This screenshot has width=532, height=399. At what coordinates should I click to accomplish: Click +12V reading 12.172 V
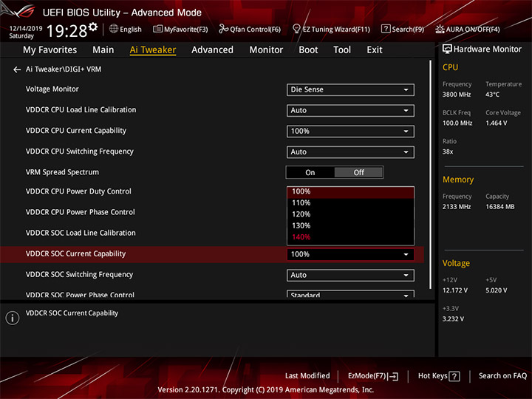point(455,291)
